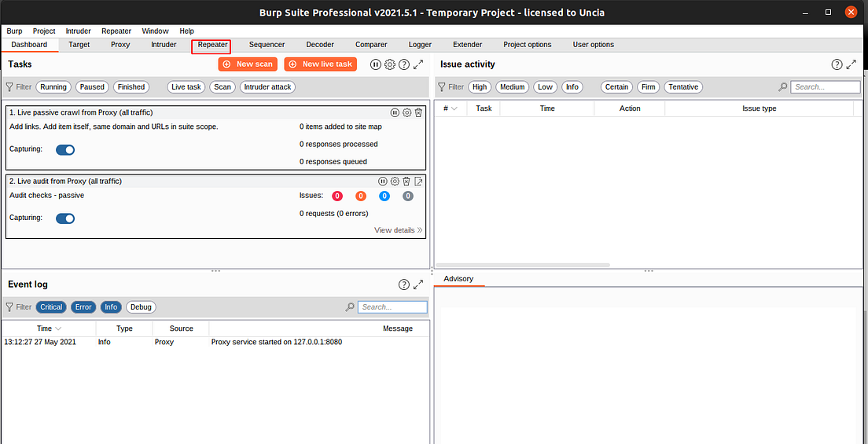Screen dimensions: 868x444
Task: Open the Burp menu
Action: pos(14,31)
